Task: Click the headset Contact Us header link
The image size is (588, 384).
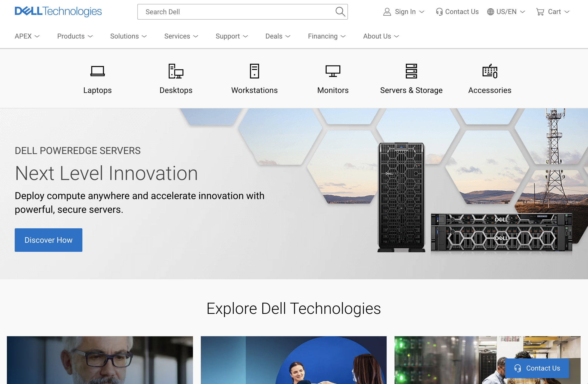Action: click(457, 12)
